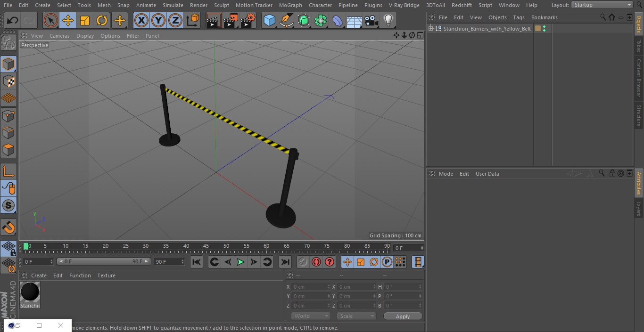Click Render View clapperboard icon
The width and height of the screenshot is (644, 332).
[214, 21]
